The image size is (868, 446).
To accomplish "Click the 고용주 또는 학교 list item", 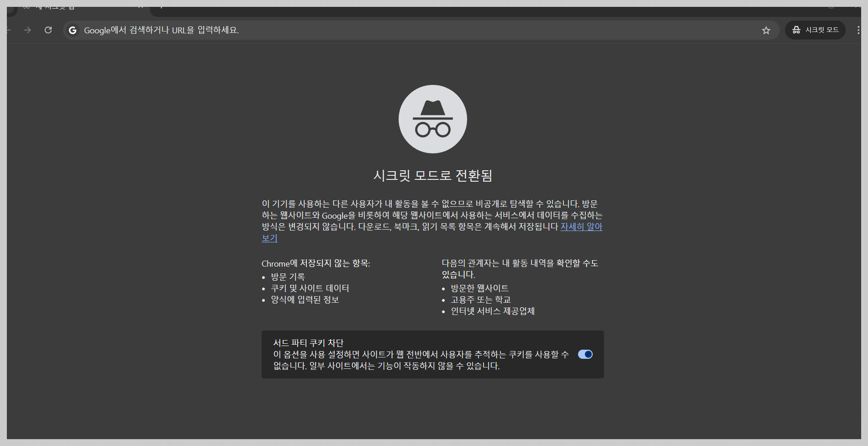I will point(480,299).
